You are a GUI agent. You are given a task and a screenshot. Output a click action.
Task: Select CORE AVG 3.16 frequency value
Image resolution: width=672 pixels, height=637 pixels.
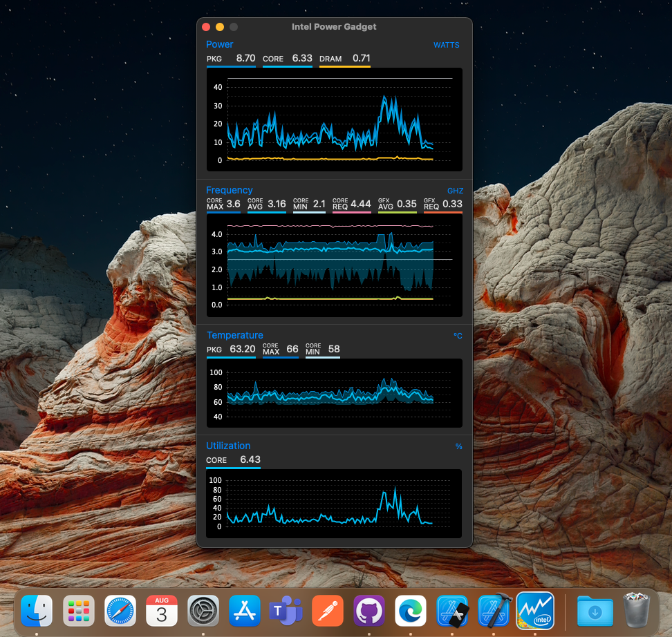267,205
